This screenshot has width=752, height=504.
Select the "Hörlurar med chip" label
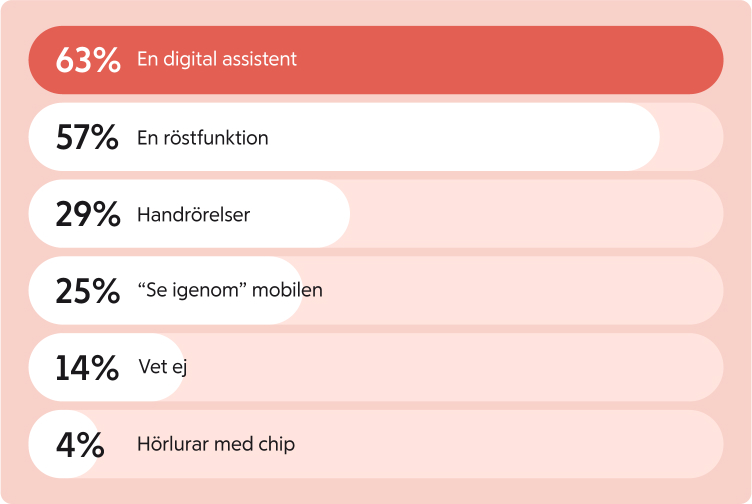tap(216, 444)
